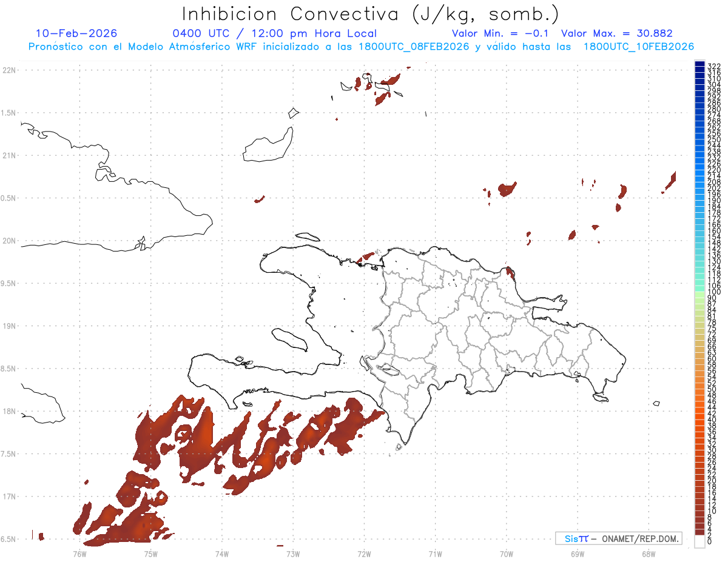Click the '20N' latitude label
This screenshot has width=728, height=562.
pos(8,241)
